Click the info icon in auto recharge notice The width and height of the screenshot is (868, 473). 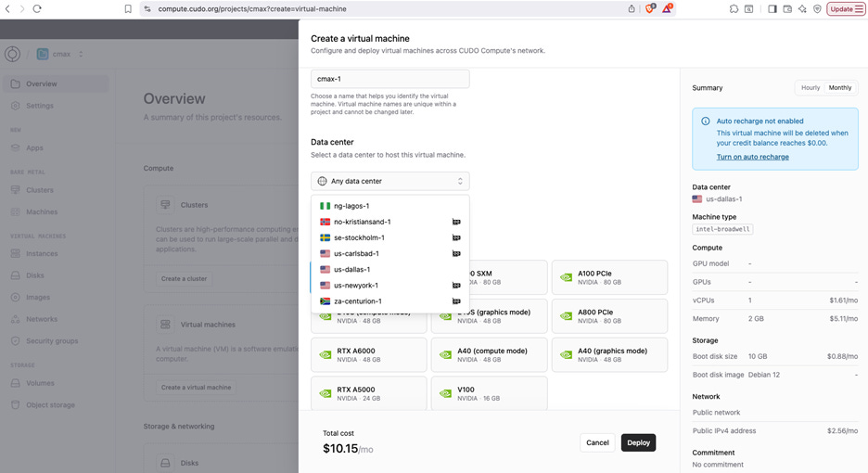(x=705, y=121)
